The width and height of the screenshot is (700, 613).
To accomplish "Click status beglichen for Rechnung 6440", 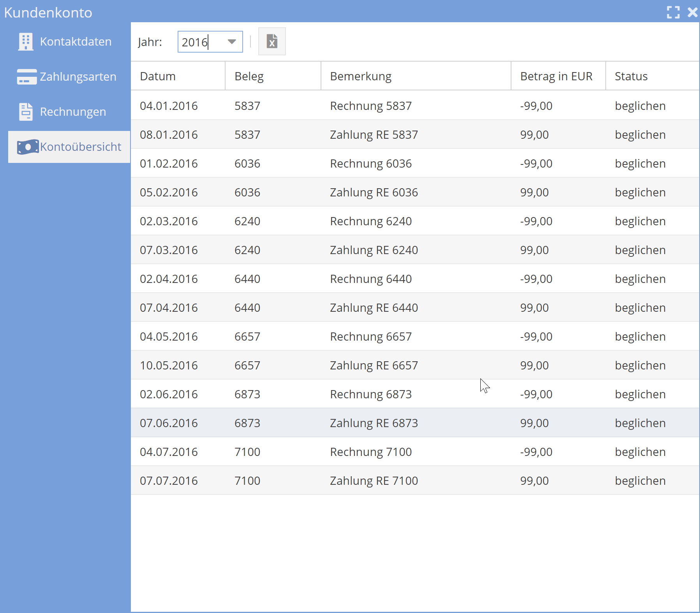I will click(x=640, y=279).
